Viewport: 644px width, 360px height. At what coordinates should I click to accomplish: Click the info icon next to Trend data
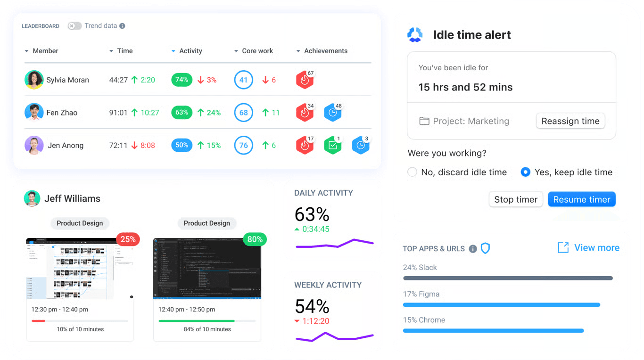click(123, 26)
